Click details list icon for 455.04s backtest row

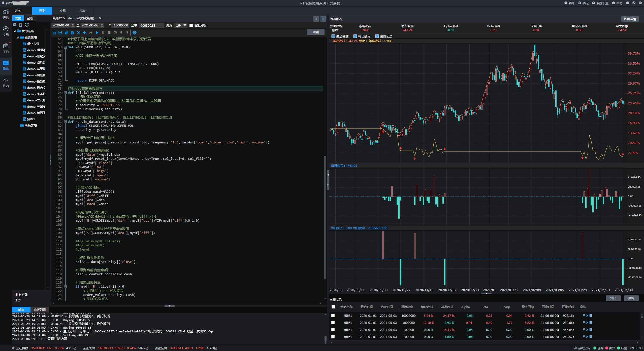tap(591, 330)
